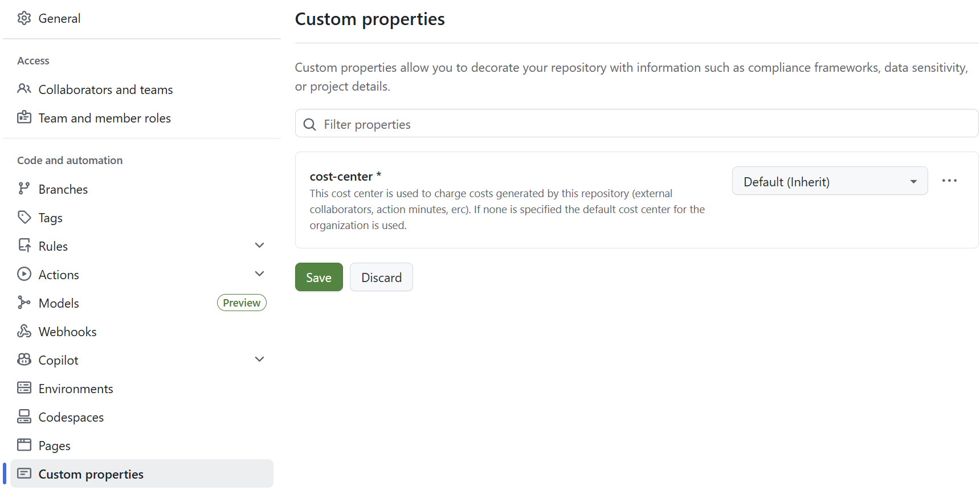Go to Models settings page
Image resolution: width=980 pixels, height=490 pixels.
coord(59,303)
